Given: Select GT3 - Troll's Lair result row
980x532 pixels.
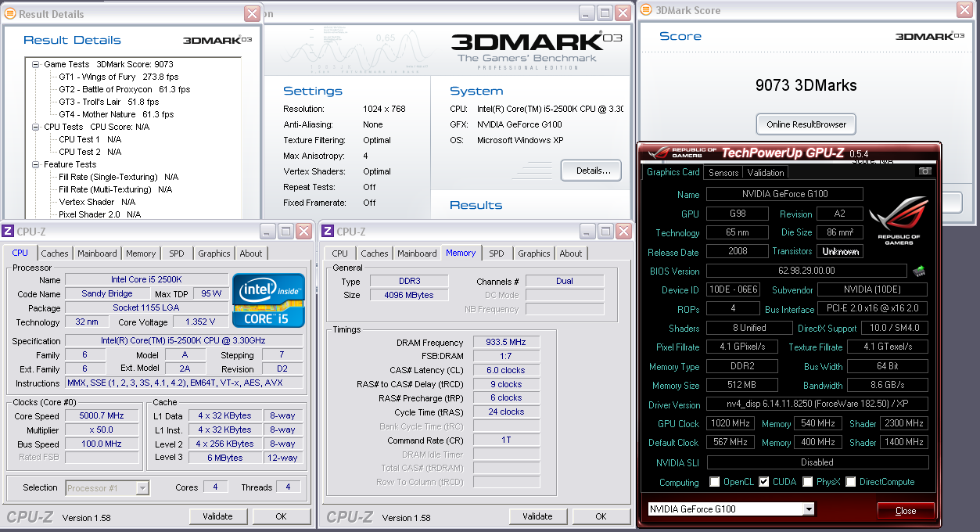Looking at the screenshot, I should click(109, 102).
